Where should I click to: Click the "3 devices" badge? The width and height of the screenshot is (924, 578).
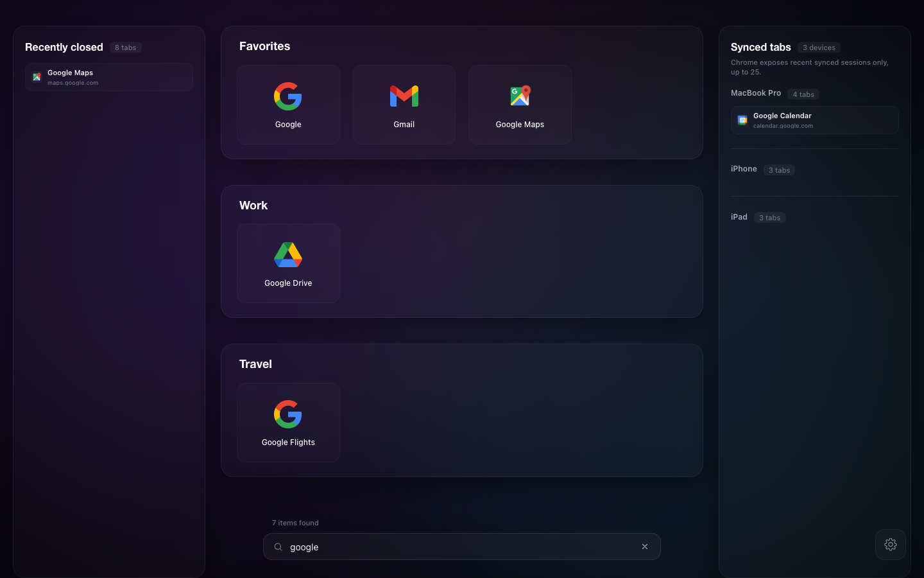coord(819,48)
